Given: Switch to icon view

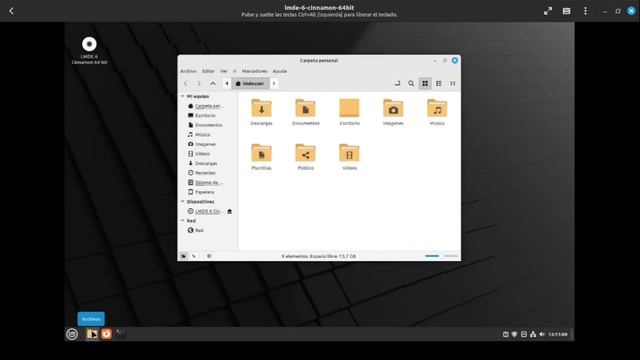Looking at the screenshot, I should [x=425, y=83].
